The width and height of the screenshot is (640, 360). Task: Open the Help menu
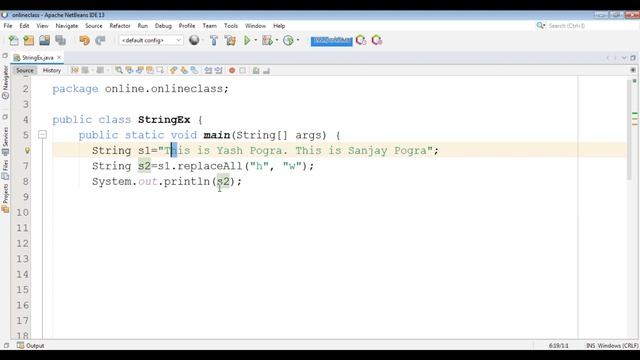[279, 26]
